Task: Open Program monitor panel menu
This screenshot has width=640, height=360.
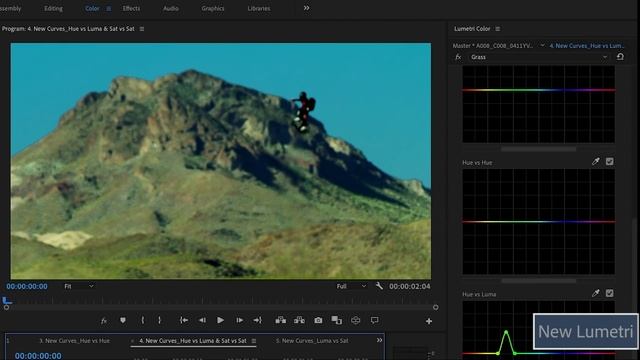Action: click(142, 29)
